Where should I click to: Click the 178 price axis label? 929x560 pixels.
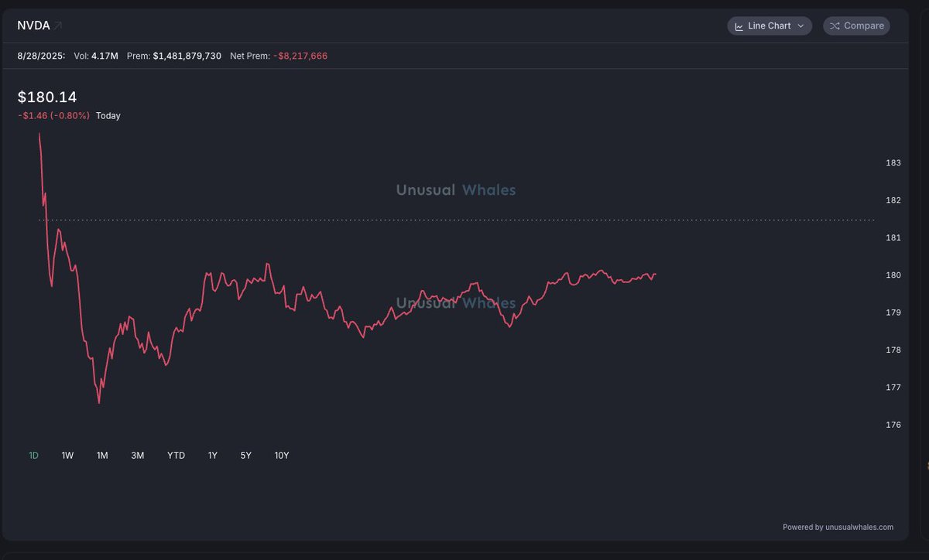(x=893, y=350)
